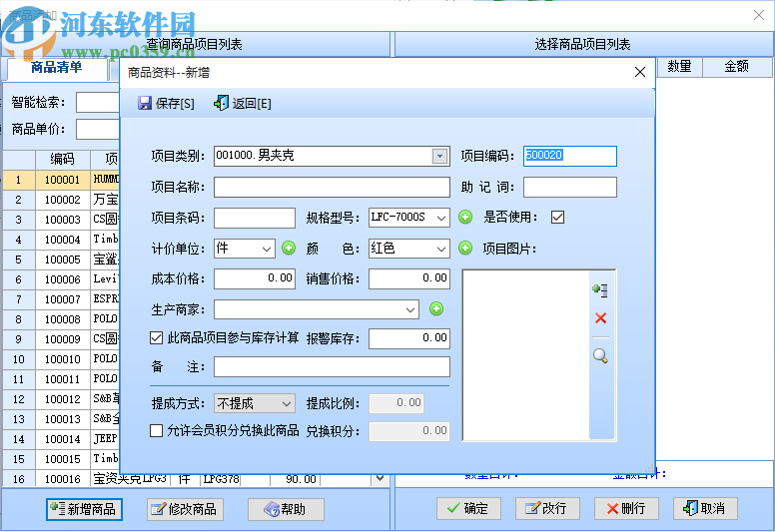Toggle the 是否使用 checkbox
The image size is (775, 532).
pyautogui.click(x=557, y=218)
